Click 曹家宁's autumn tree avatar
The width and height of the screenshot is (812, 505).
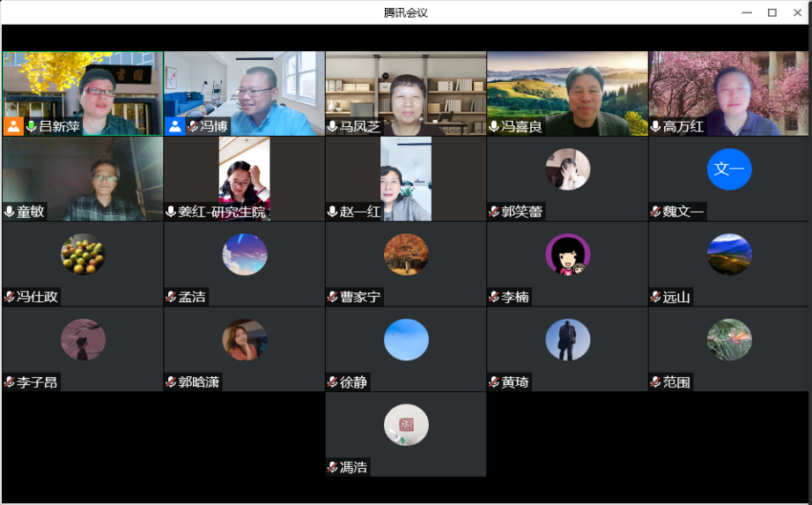pos(406,255)
